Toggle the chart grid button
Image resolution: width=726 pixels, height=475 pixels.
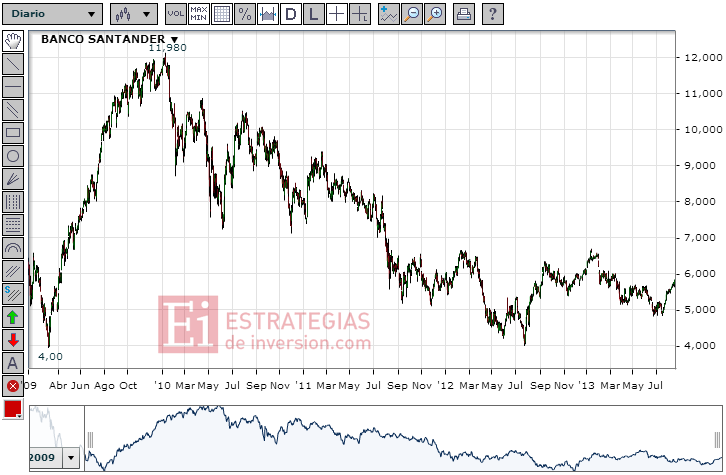[x=222, y=14]
